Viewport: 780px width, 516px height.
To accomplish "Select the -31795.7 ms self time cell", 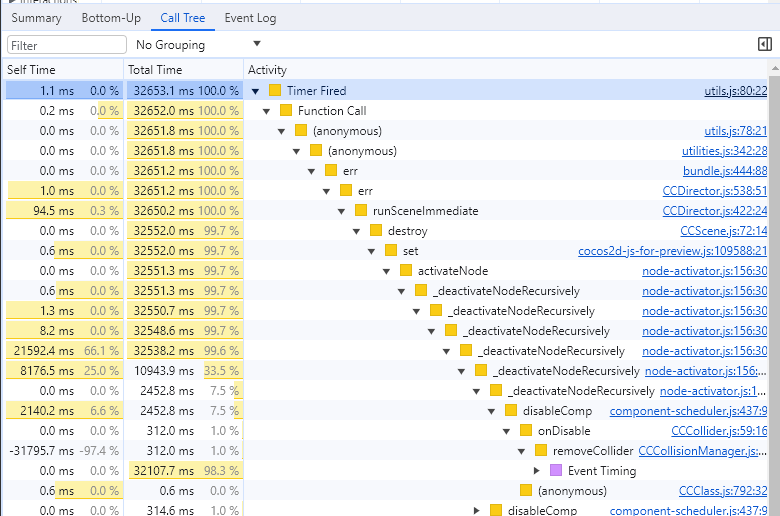I will click(x=63, y=450).
